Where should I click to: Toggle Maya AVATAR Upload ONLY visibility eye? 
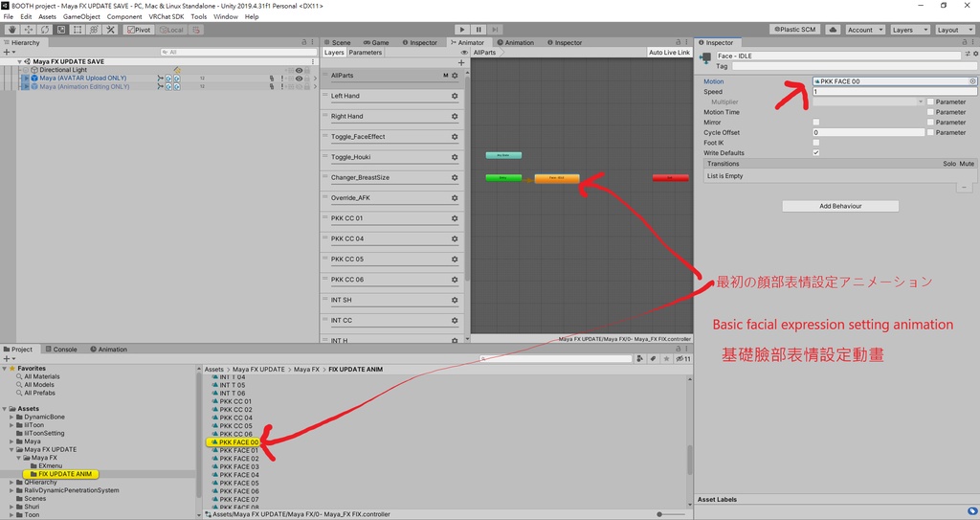(x=299, y=79)
